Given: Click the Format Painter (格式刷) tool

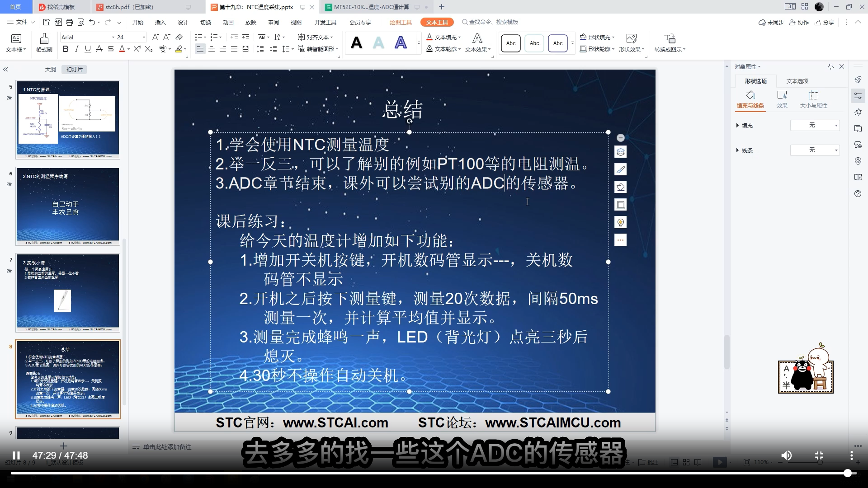Looking at the screenshot, I should 44,42.
